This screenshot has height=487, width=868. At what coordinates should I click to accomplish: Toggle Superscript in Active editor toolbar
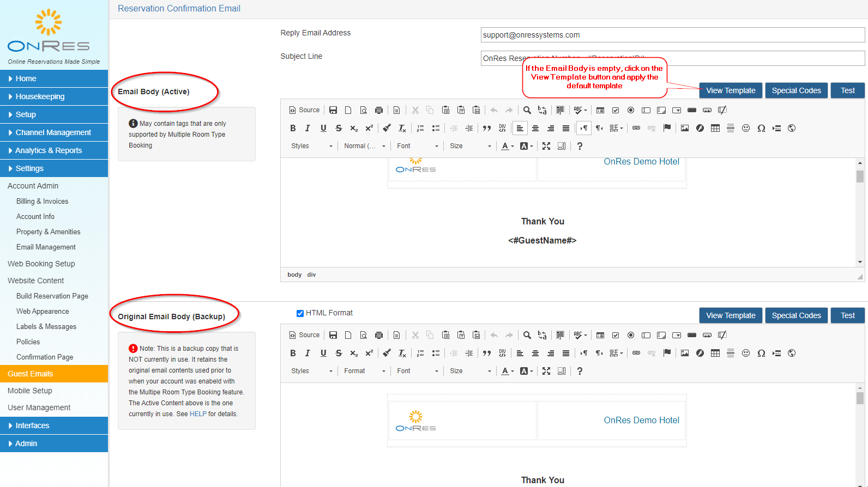(369, 128)
